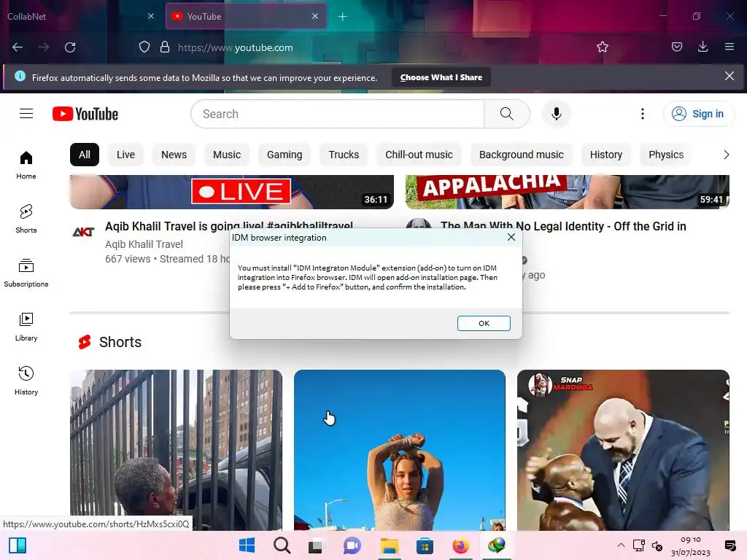Screen dimensions: 747x560
Task: Bookmark this page with the star icon
Action: point(602,47)
